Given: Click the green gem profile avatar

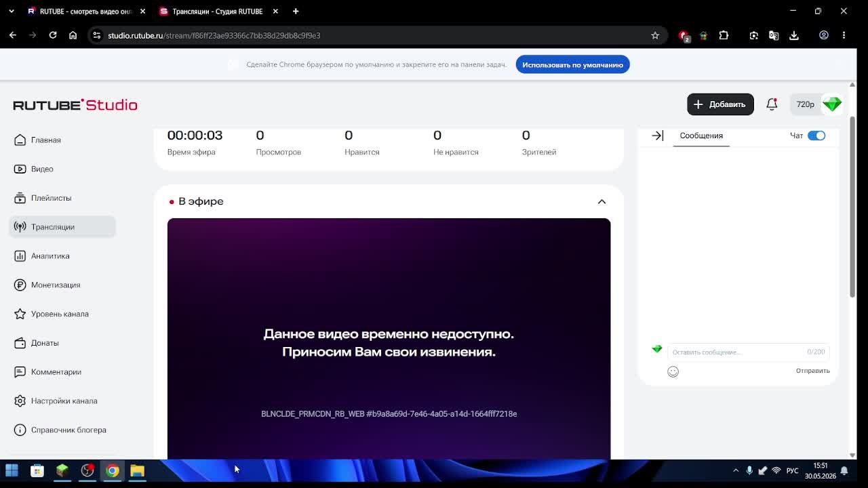Looking at the screenshot, I should (x=832, y=104).
